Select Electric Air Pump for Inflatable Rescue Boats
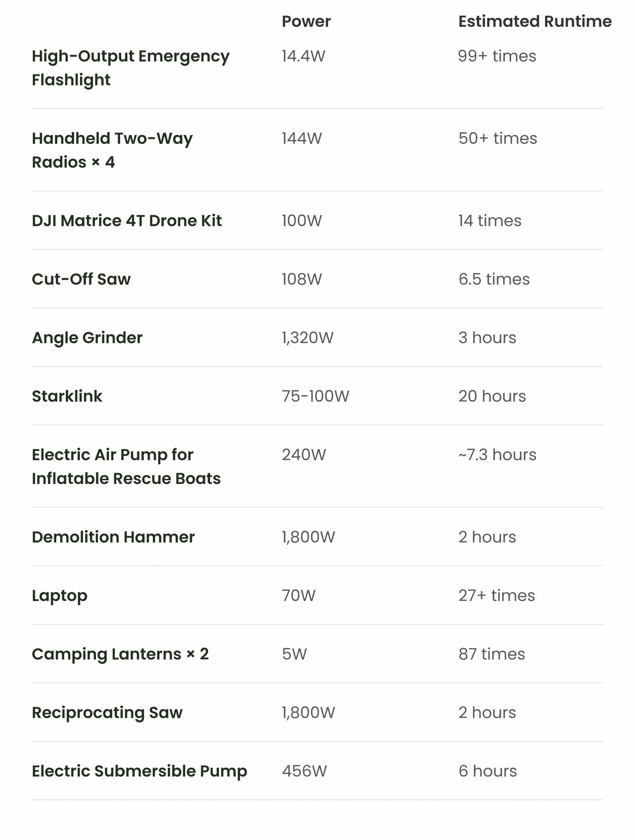The width and height of the screenshot is (635, 840). pyautogui.click(x=126, y=467)
